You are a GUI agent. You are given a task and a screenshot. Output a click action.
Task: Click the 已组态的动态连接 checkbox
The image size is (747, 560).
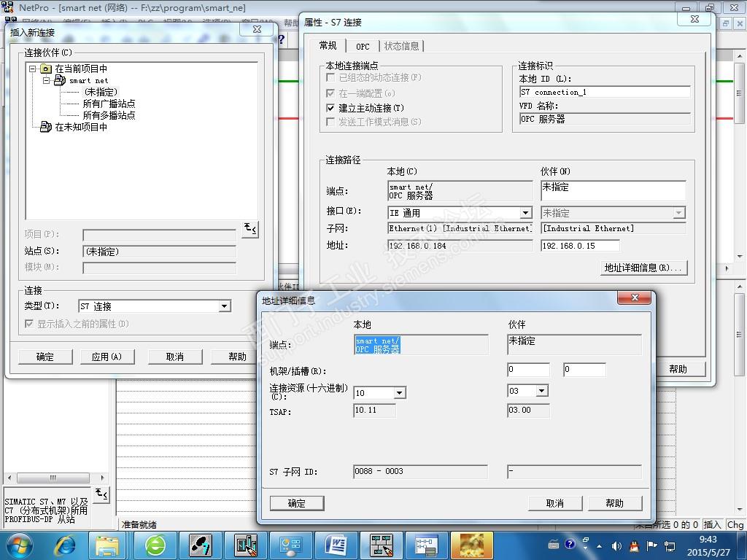pos(330,77)
